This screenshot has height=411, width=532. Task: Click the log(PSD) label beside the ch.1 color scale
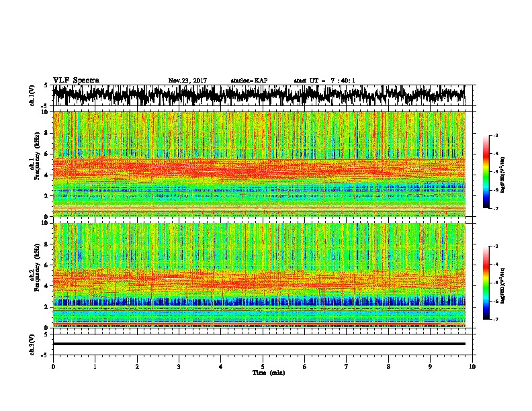tap(504, 175)
